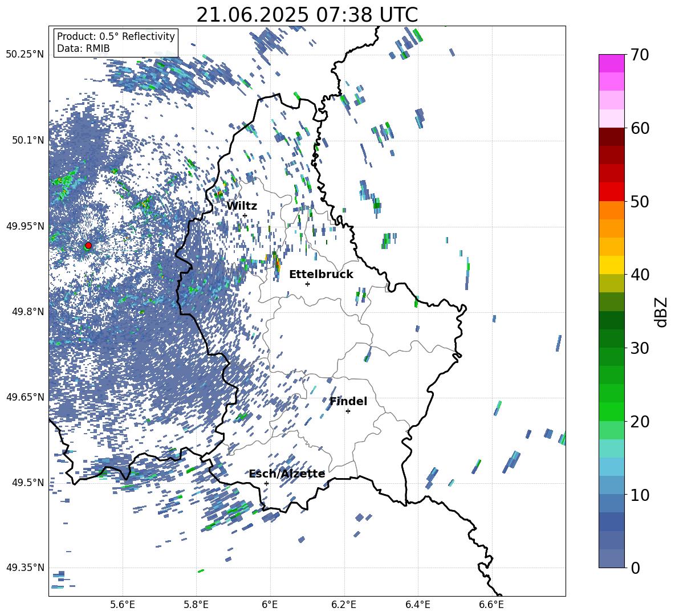This screenshot has height=616, width=675.
Task: Click the magenta top swatch of colorbar
Action: point(611,63)
